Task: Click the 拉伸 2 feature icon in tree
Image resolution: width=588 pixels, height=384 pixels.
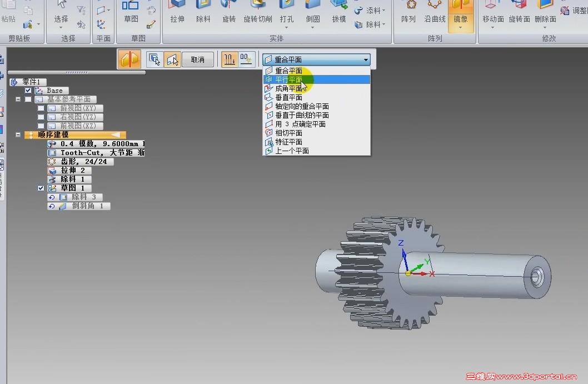Action: 52,171
